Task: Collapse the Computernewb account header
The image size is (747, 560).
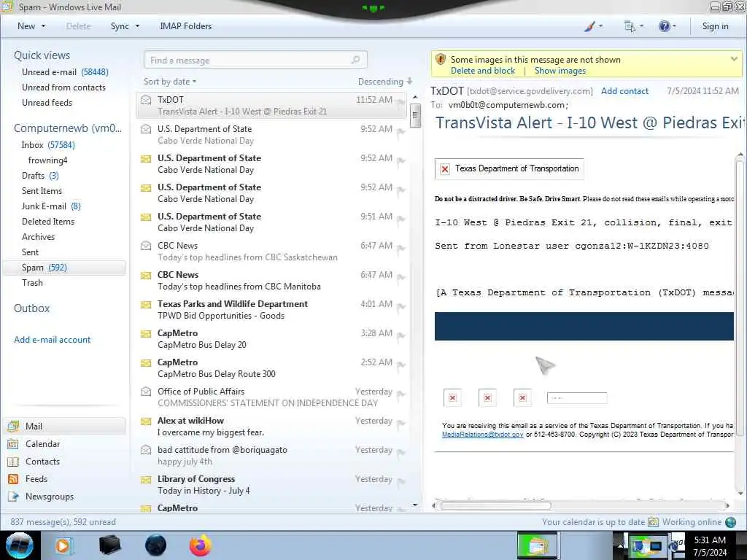Action: 68,128
